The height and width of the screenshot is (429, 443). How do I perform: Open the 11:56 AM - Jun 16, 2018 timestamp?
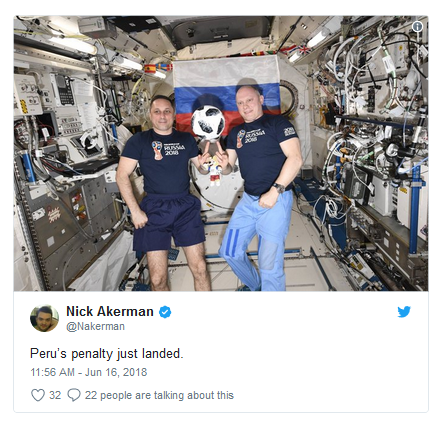tap(89, 372)
